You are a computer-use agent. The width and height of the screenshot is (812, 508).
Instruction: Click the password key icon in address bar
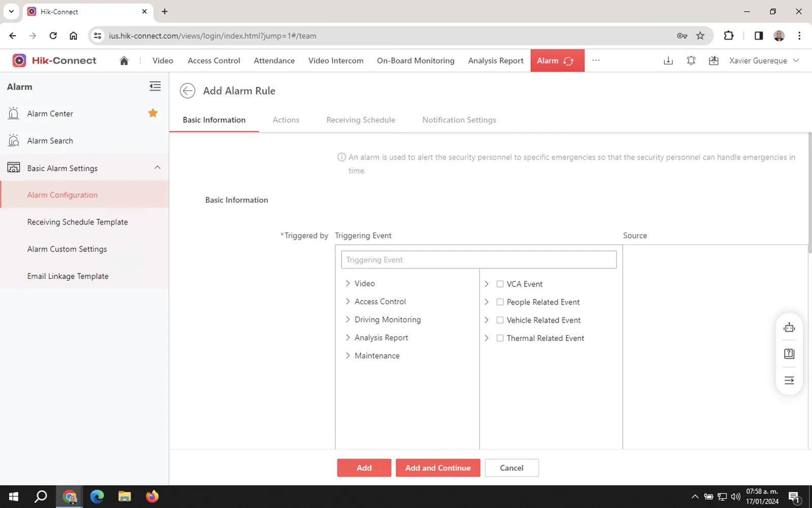[682, 36]
